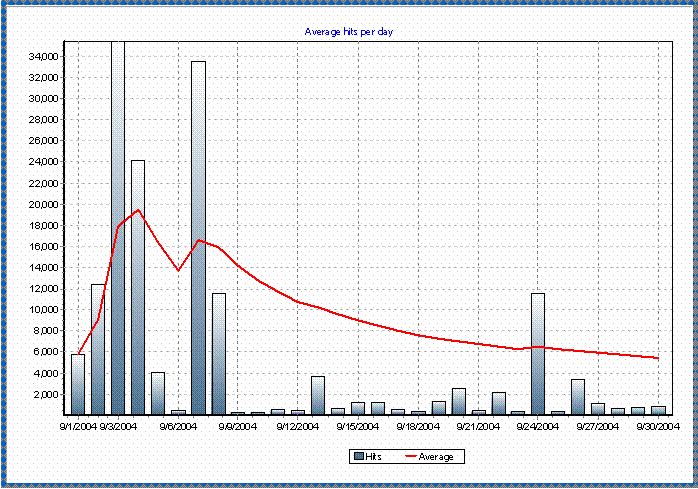Image resolution: width=698 pixels, height=489 pixels.
Task: Click the y-axis value 6,000
Action: point(46,352)
